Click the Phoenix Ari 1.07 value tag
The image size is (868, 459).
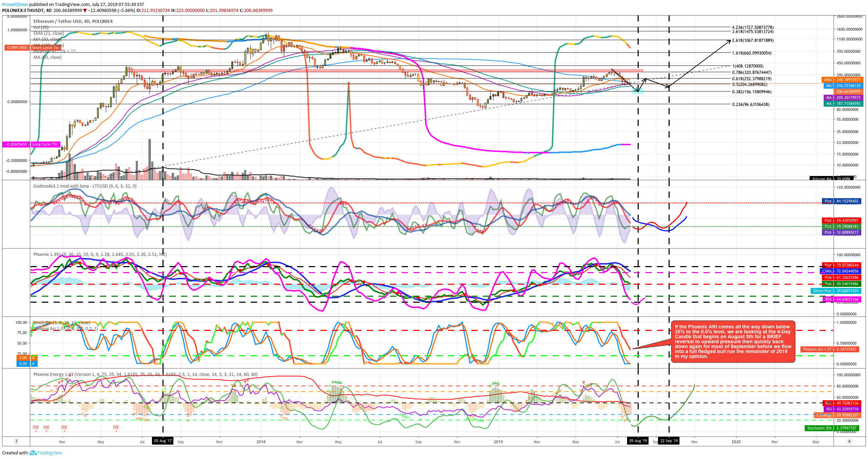[830, 350]
